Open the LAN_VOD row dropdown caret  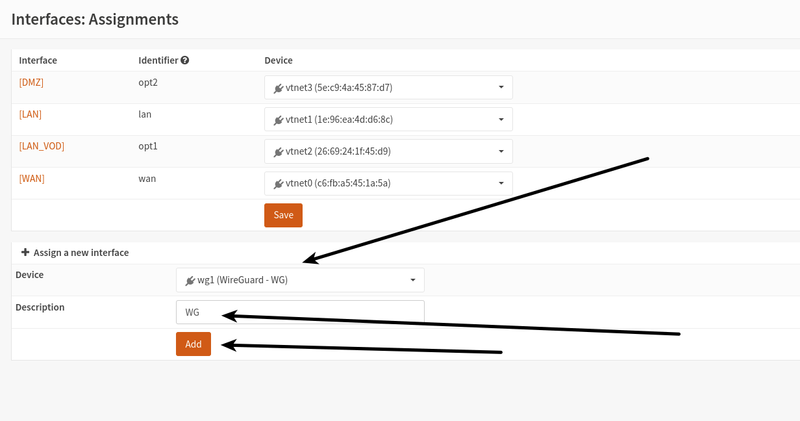pyautogui.click(x=500, y=152)
